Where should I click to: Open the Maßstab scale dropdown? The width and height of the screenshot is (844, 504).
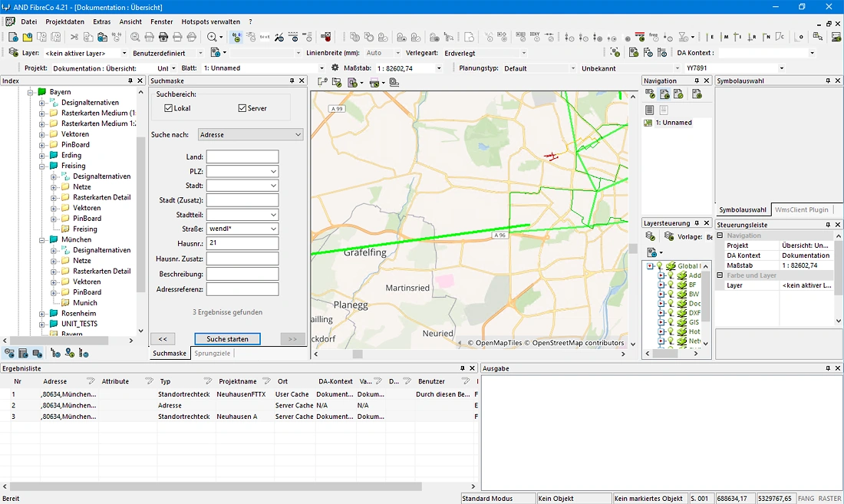(x=439, y=68)
